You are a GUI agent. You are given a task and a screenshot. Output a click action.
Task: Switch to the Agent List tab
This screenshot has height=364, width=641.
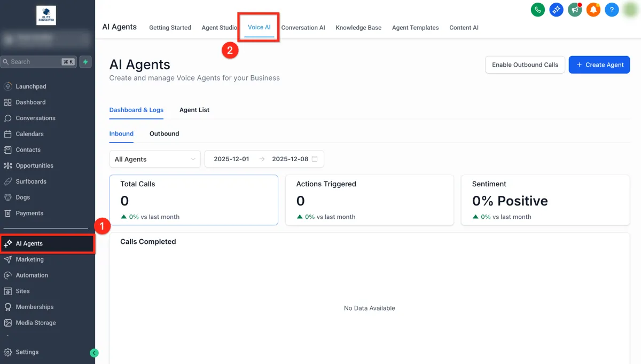tap(194, 110)
